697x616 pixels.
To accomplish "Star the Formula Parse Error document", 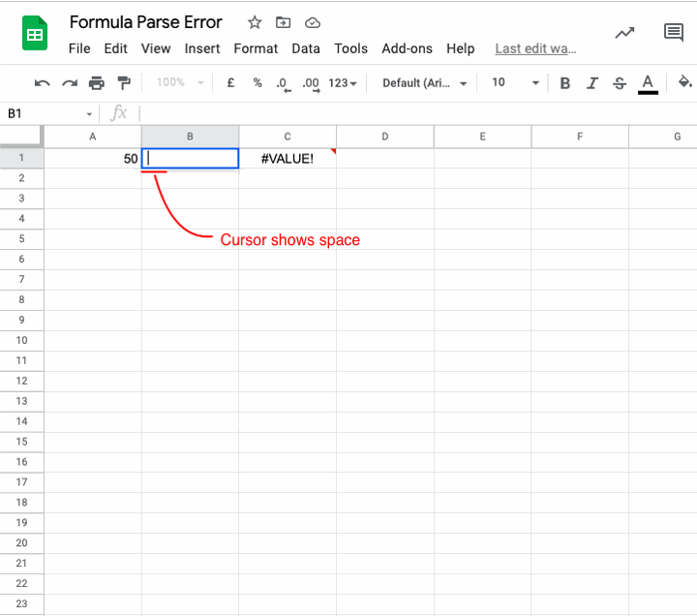I will (255, 22).
